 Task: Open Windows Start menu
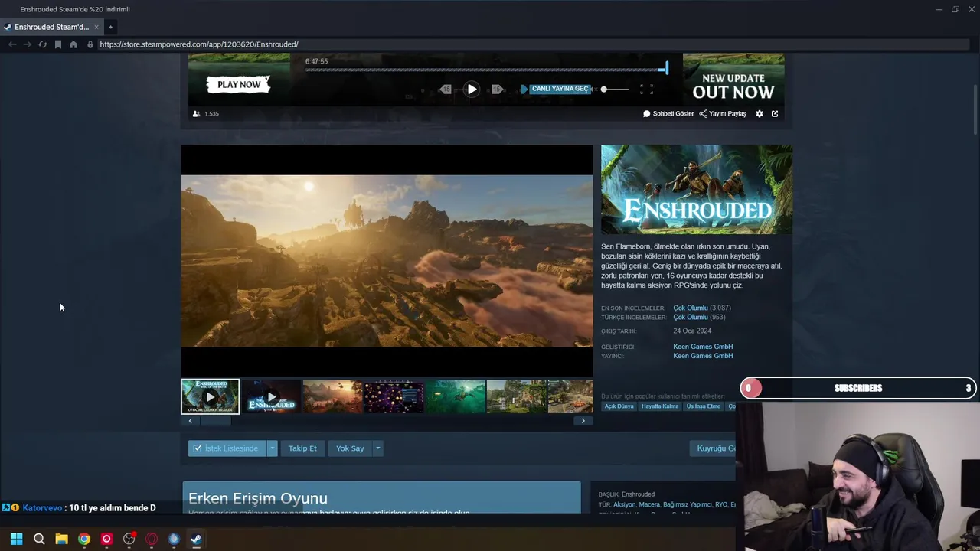point(16,539)
